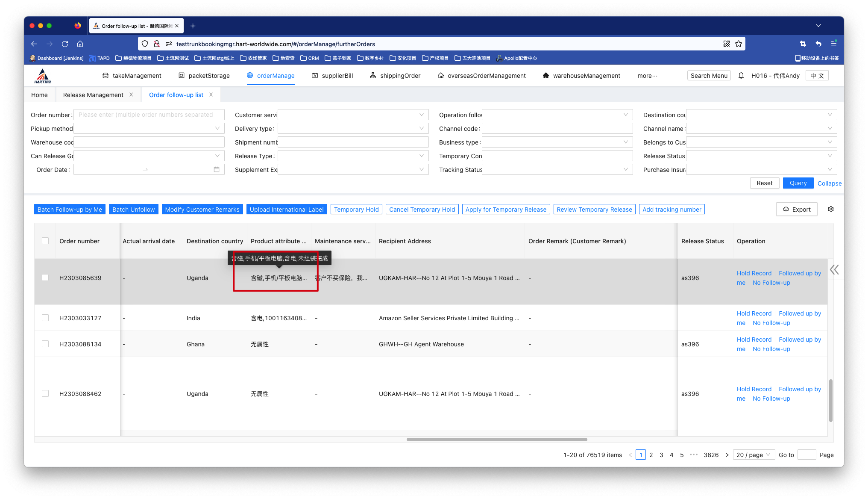Expand the Release Status filter dropdown
This screenshot has height=499, width=868.
(x=761, y=156)
